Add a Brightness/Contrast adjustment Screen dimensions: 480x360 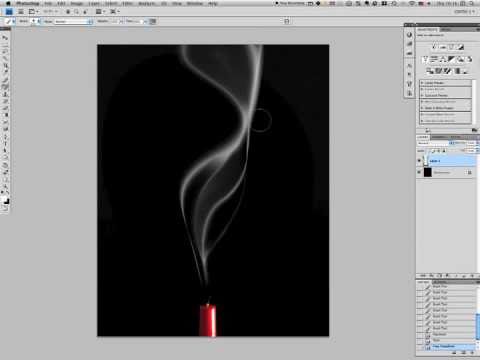[x=435, y=47]
